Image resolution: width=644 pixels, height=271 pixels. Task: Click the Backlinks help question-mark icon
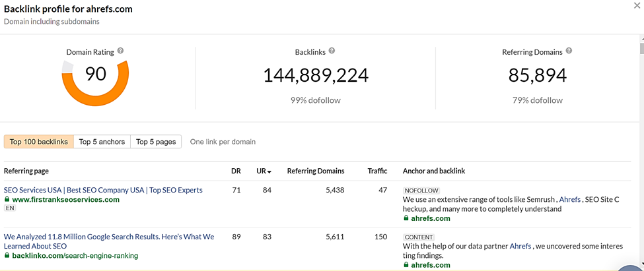click(332, 51)
